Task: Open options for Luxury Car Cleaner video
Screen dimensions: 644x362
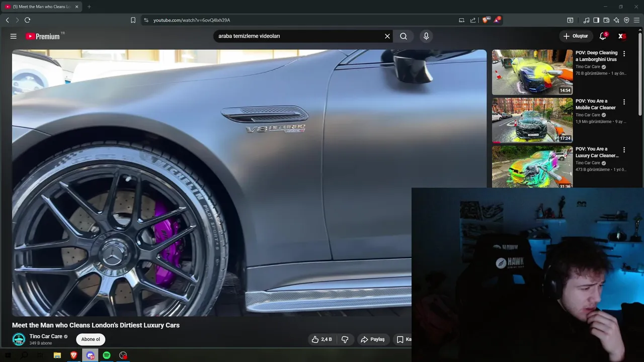Action: (x=624, y=150)
